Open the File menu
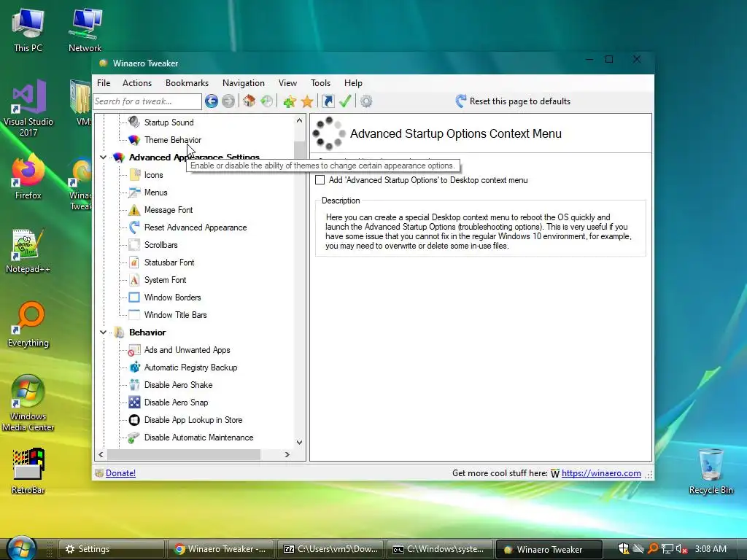747x560 pixels. point(104,83)
